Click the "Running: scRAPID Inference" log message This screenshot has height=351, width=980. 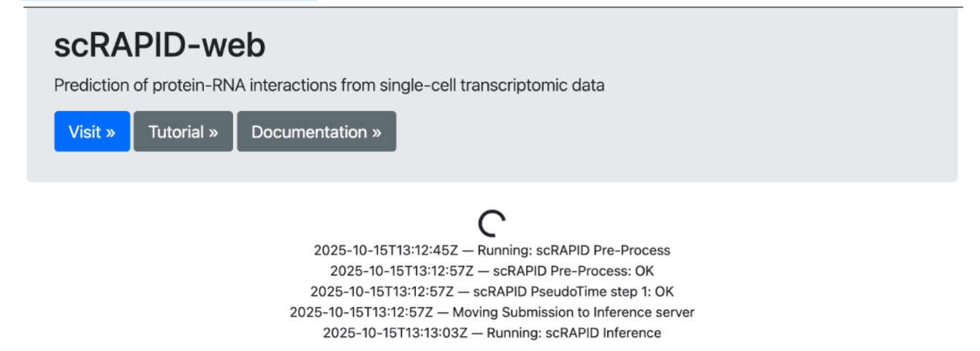click(574, 333)
